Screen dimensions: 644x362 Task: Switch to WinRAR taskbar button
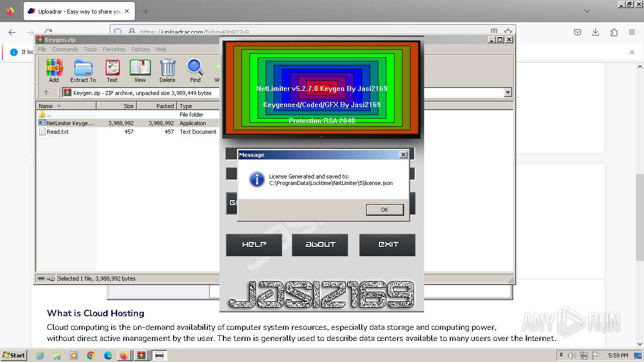(x=142, y=355)
